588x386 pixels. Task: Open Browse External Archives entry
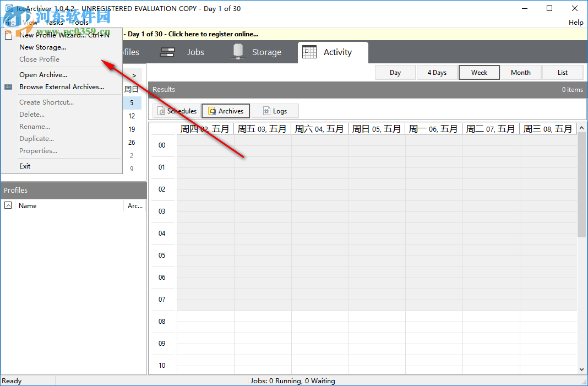(62, 86)
